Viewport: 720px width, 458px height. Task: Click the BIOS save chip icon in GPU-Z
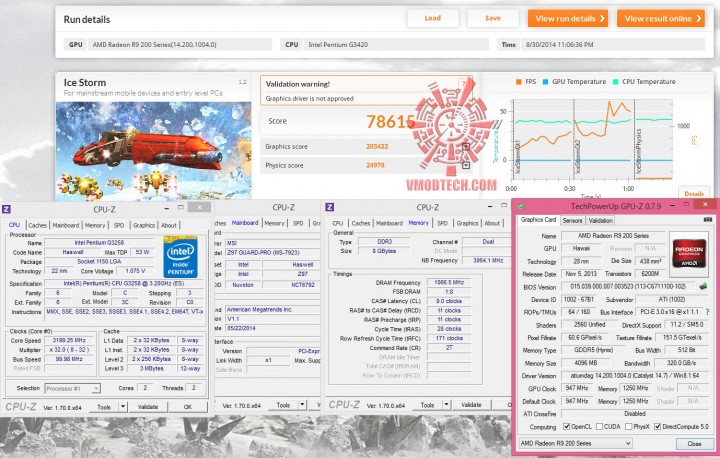[x=703, y=286]
